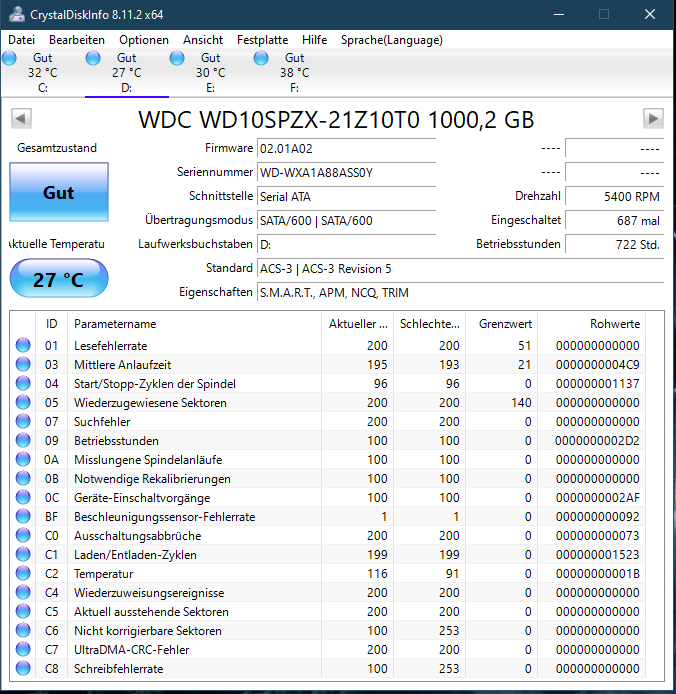
Task: Switch to drive E: tab
Action: coord(211,73)
